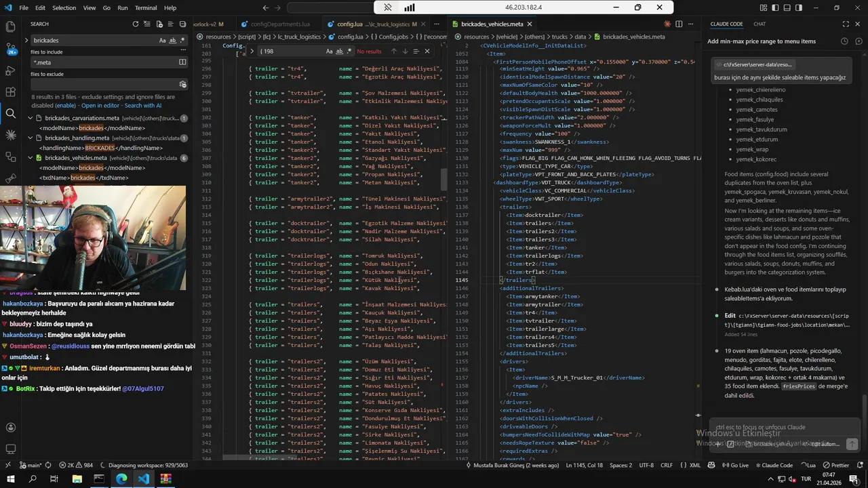868x488 pixels.
Task: Click the Search with AI link
Action: click(x=142, y=106)
